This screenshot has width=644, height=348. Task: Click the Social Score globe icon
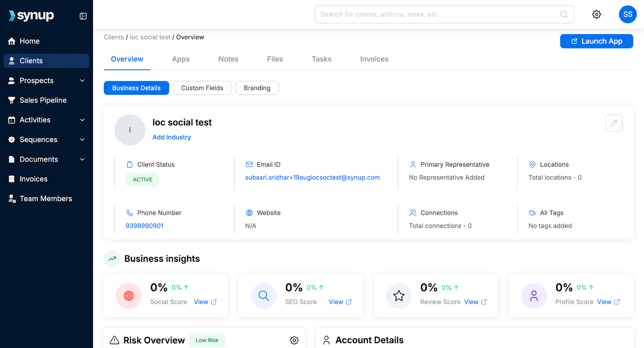pos(129,296)
